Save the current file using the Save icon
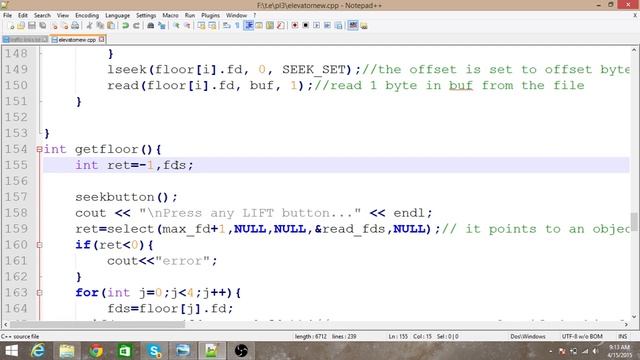The height and width of the screenshot is (360, 640). [x=32, y=26]
